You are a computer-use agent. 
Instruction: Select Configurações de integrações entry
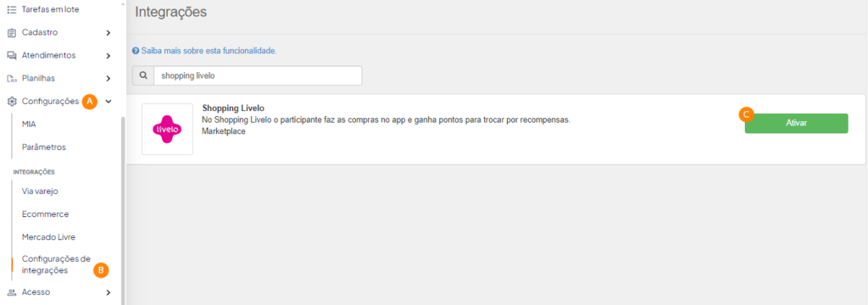click(56, 264)
